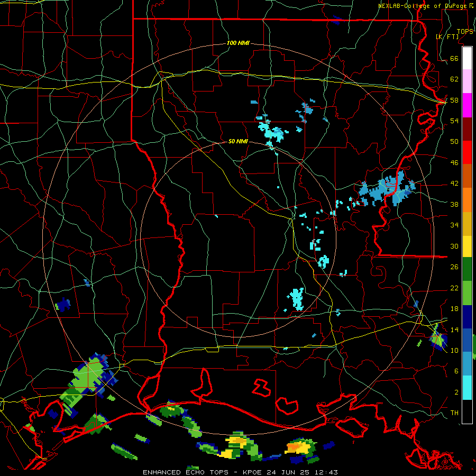Image resolution: width=476 pixels, height=476 pixels.
Task: Click the legend value '2'
Action: click(x=456, y=392)
